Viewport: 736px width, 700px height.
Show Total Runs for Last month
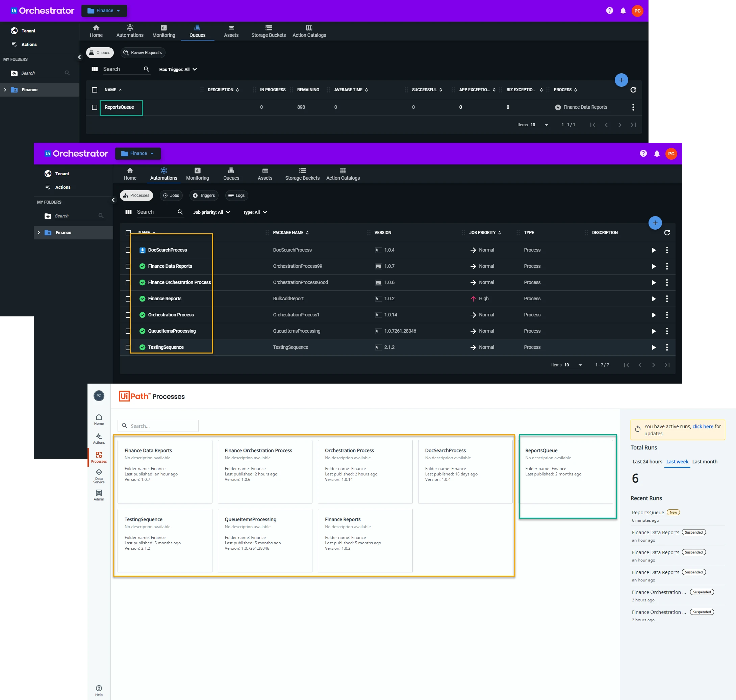tap(705, 462)
